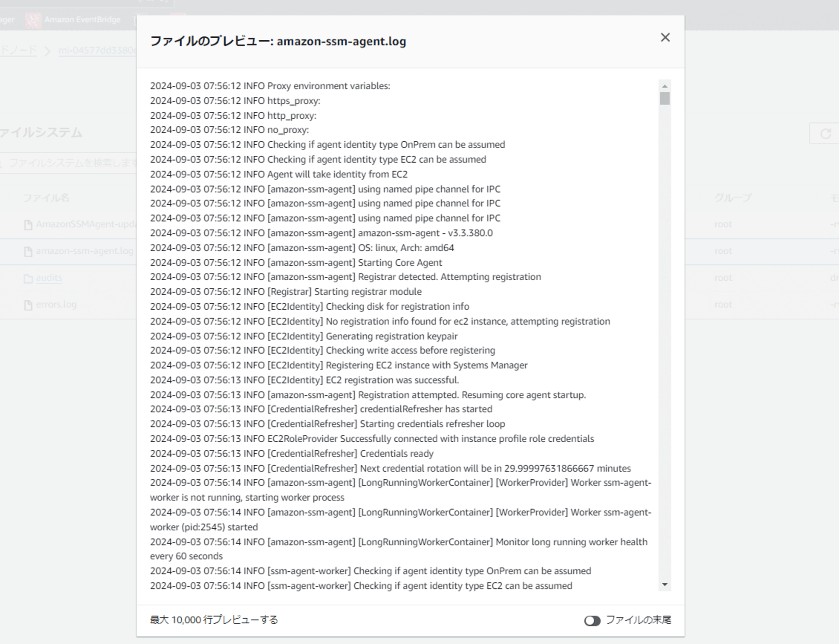The image size is (839, 644).
Task: Click the Amazon EventBridge icon
Action: click(32, 18)
